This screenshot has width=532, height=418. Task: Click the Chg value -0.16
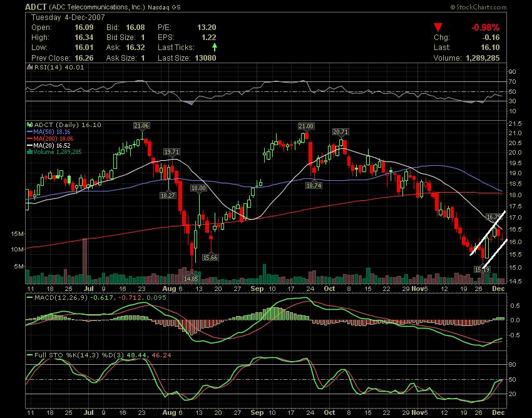491,38
